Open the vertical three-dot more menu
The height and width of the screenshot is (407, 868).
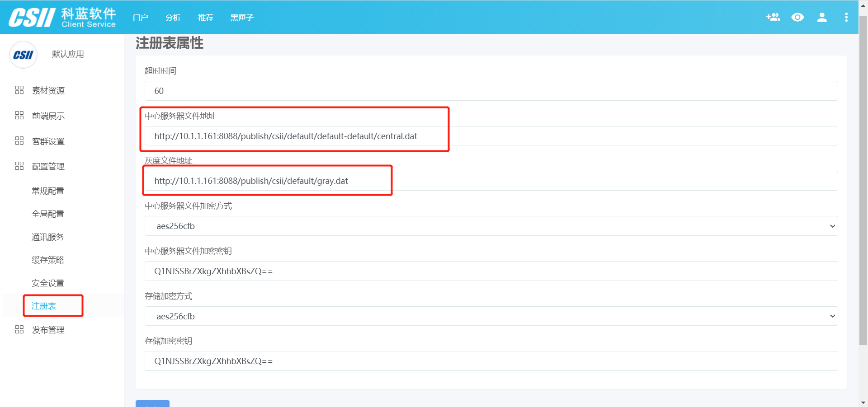(846, 17)
